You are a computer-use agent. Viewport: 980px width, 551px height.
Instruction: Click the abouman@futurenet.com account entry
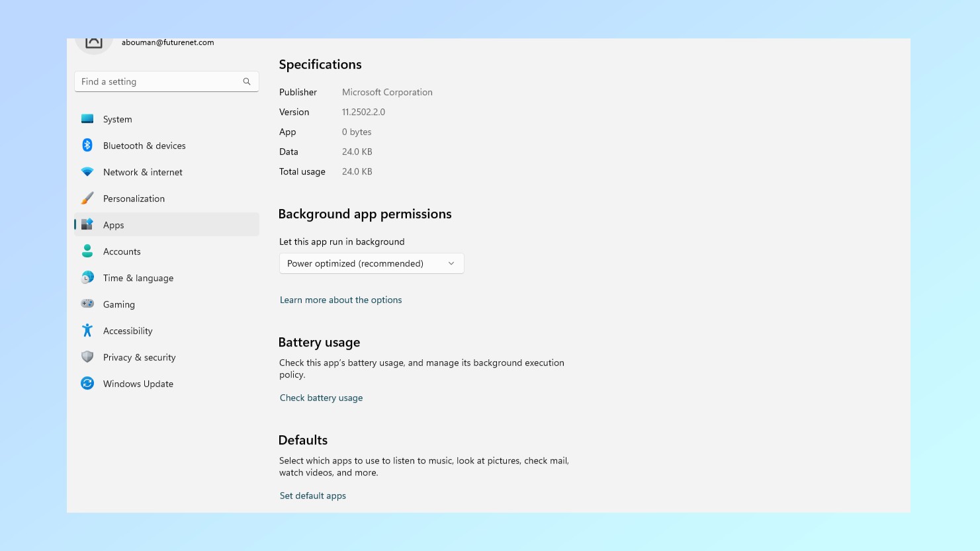(167, 42)
